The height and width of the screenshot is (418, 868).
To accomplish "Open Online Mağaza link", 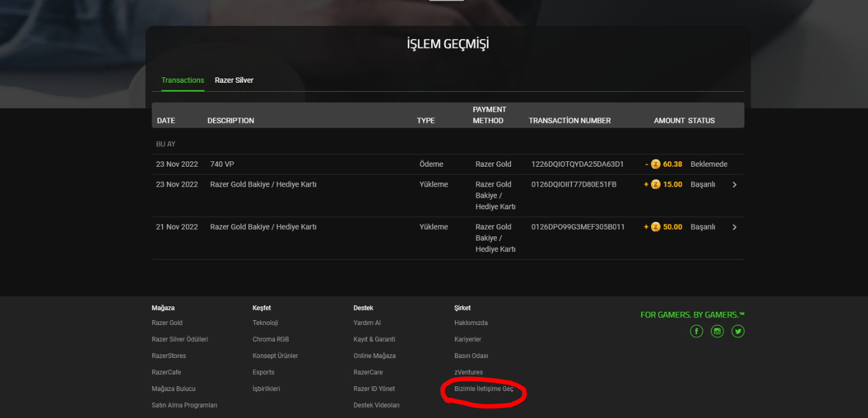I will click(x=375, y=356).
